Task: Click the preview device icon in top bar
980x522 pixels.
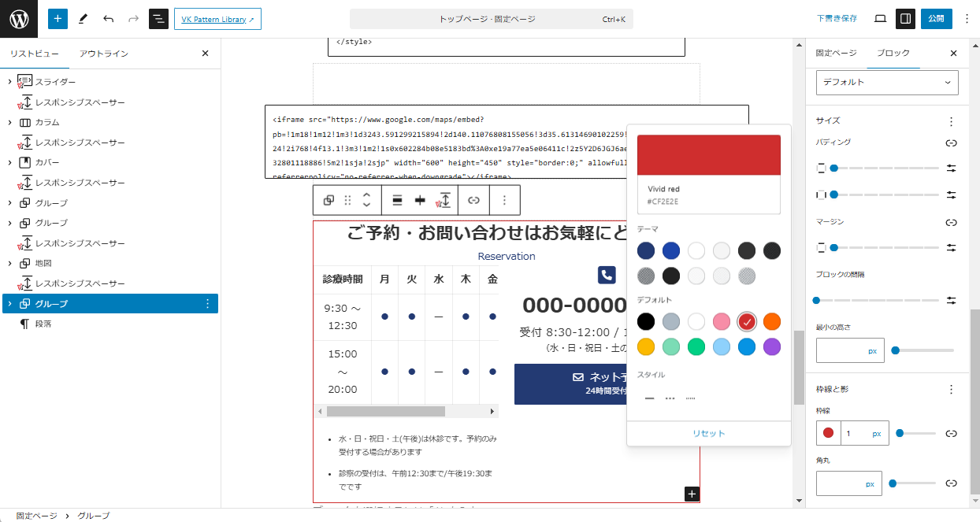Action: click(x=880, y=19)
